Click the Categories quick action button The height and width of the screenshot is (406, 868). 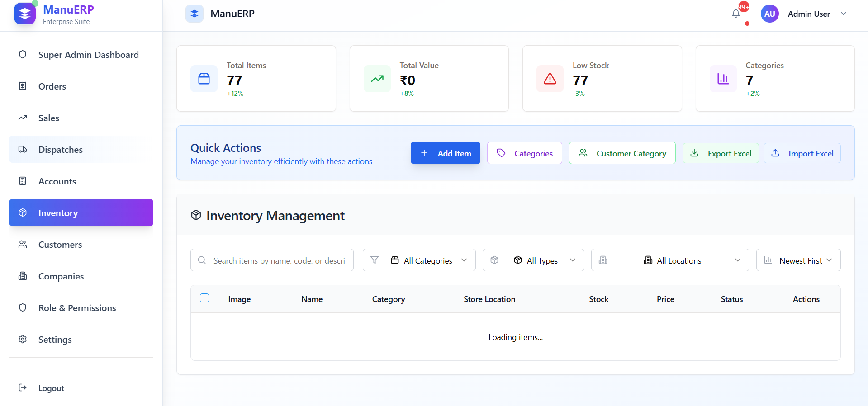coord(525,153)
